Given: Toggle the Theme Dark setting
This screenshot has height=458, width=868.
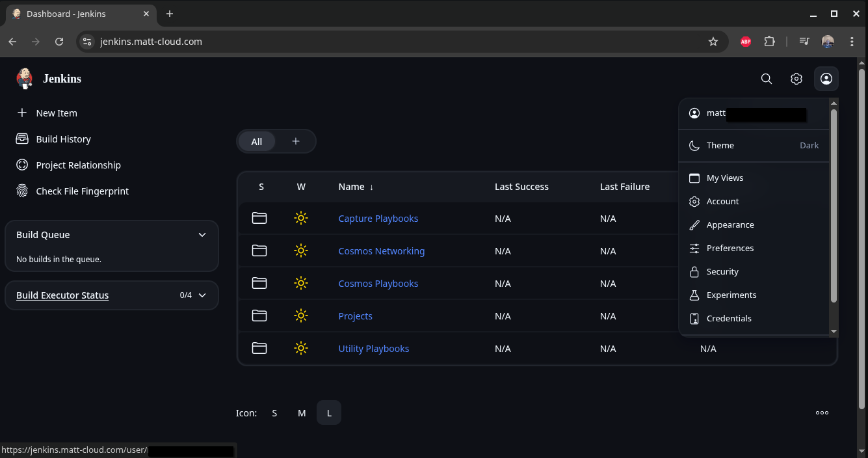Looking at the screenshot, I should [x=754, y=146].
